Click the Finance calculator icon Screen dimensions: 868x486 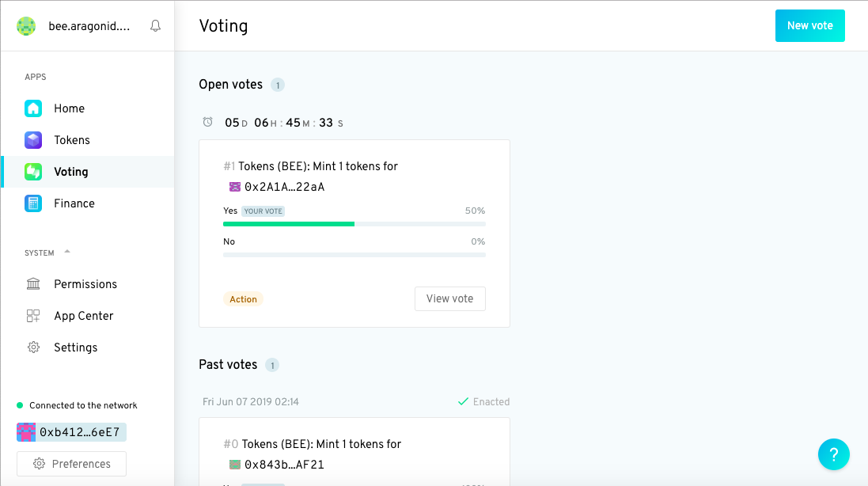pos(33,203)
